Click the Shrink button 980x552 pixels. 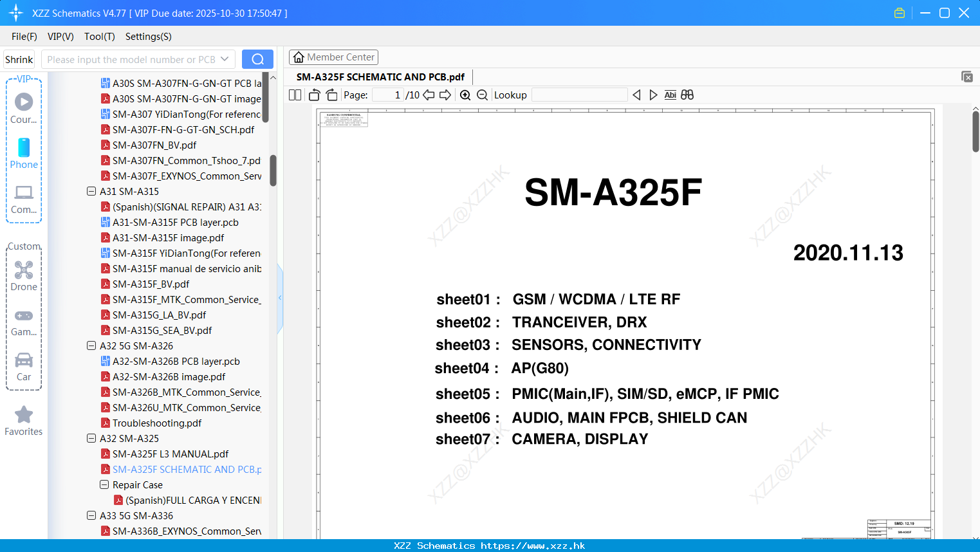[x=19, y=59]
